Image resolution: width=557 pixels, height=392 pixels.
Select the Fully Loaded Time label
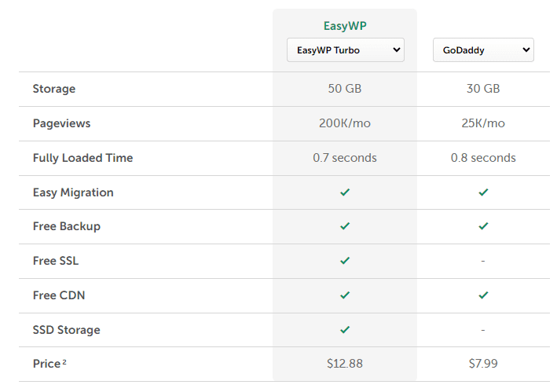(82, 158)
